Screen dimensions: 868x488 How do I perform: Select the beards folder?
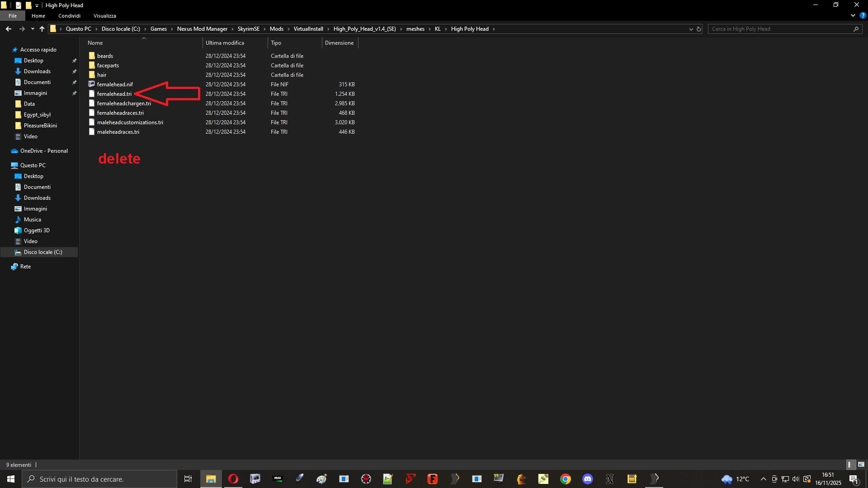pyautogui.click(x=105, y=56)
